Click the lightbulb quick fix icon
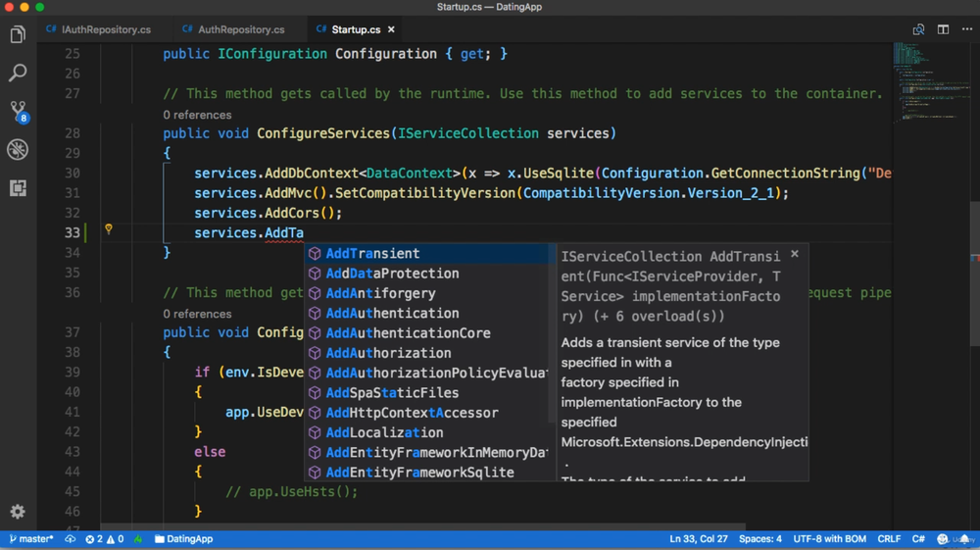980x550 pixels. coord(109,229)
